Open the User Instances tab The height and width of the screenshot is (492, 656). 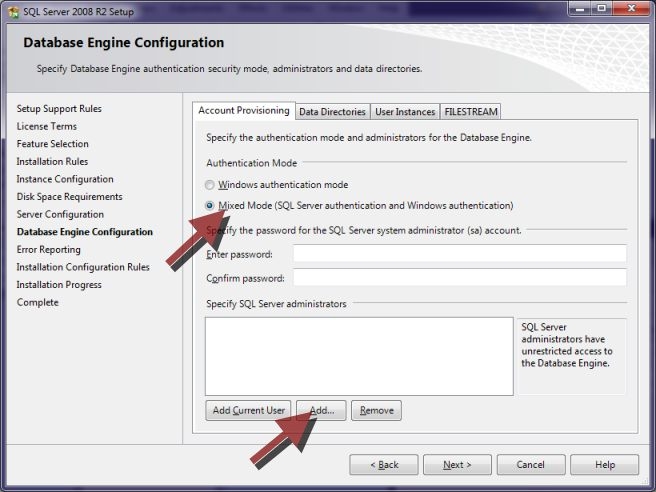(405, 112)
